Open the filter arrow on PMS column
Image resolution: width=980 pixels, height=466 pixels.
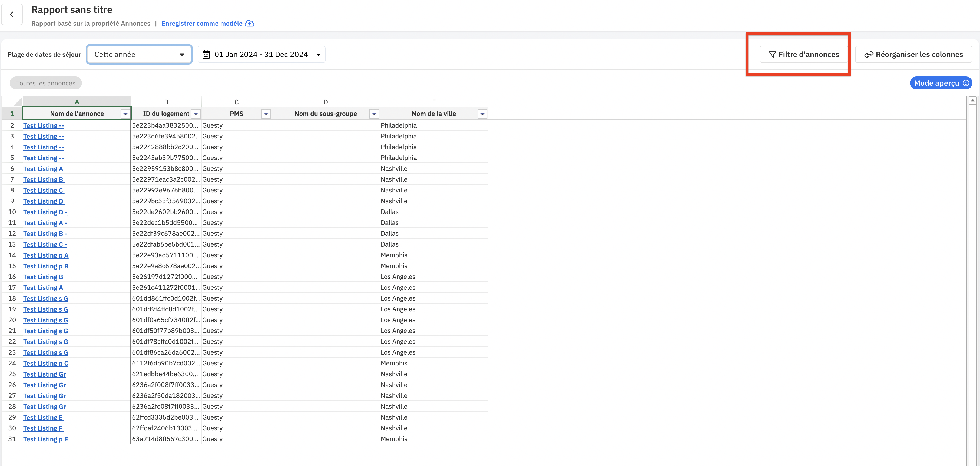click(266, 114)
